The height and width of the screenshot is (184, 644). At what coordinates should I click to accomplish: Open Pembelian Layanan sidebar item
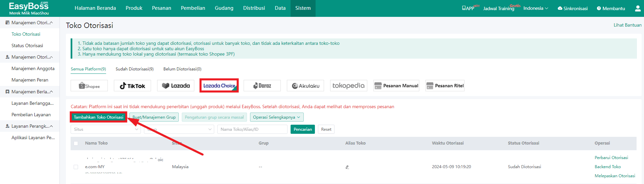31,115
